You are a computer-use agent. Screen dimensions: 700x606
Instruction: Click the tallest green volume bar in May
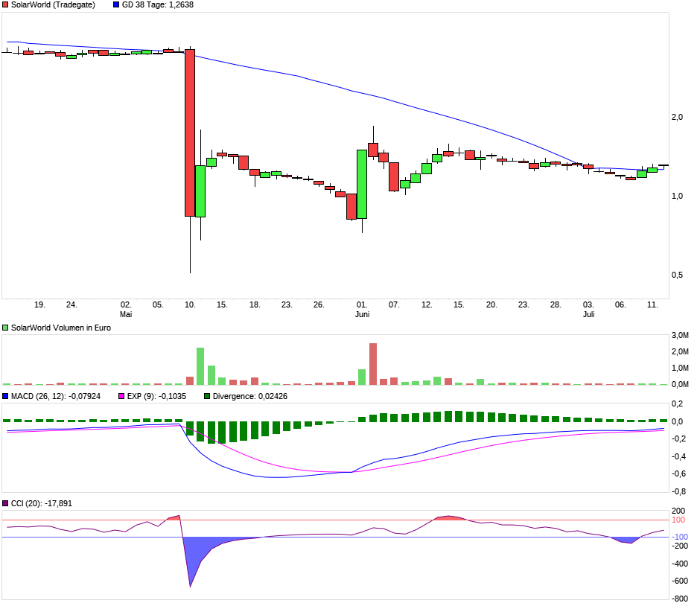click(200, 366)
